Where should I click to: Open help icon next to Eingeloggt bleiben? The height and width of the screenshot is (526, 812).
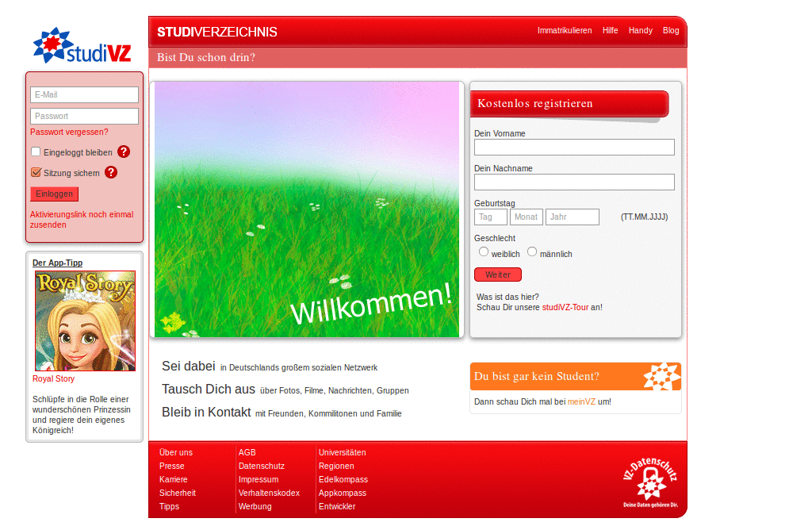pos(124,152)
